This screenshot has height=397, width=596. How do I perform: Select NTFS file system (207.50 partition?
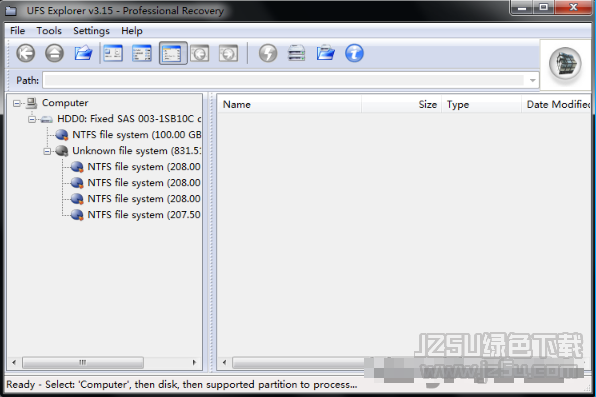(x=144, y=214)
